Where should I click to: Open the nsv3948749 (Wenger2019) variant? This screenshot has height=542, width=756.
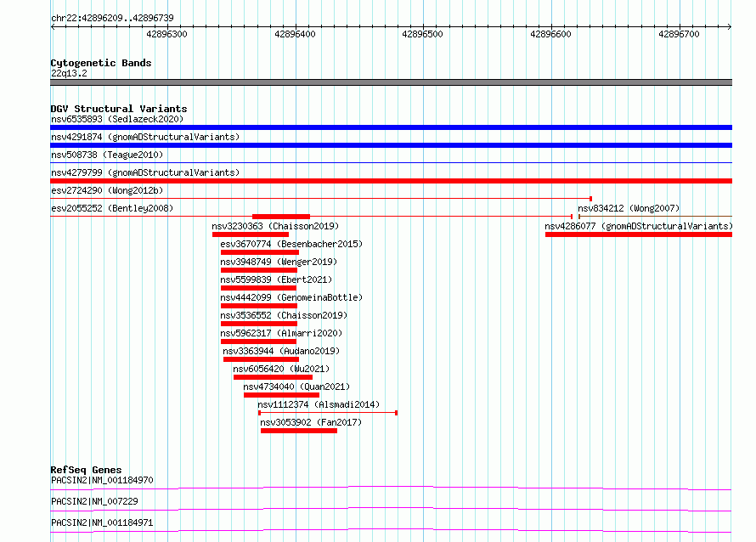click(279, 262)
